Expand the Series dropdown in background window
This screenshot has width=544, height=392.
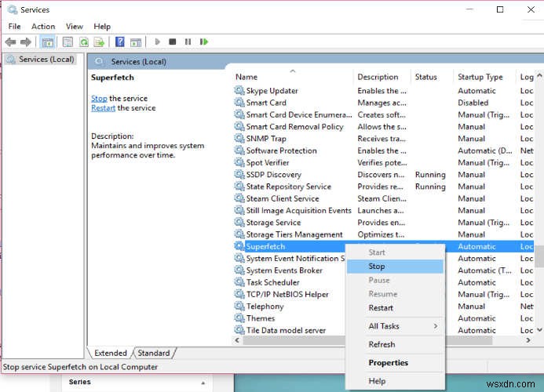tap(203, 383)
